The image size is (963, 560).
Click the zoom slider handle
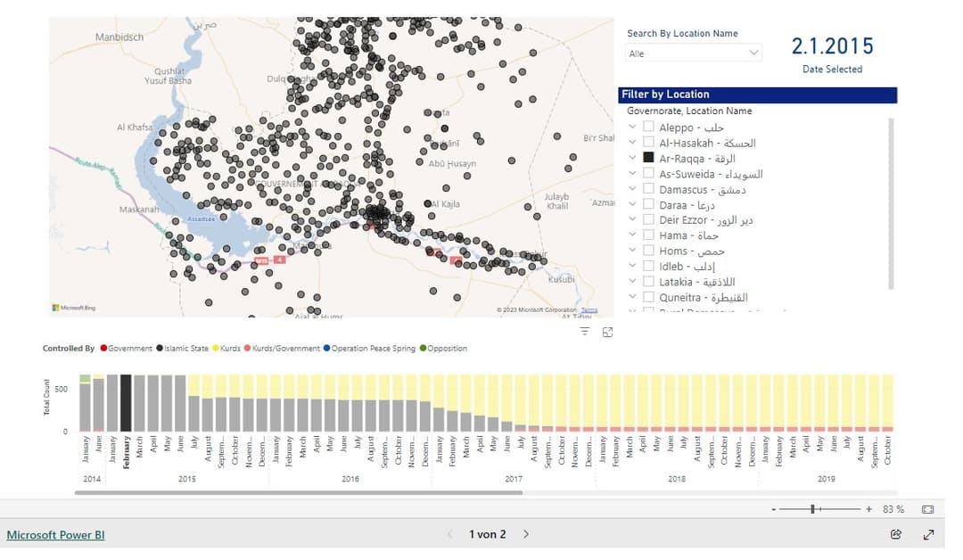tap(812, 509)
